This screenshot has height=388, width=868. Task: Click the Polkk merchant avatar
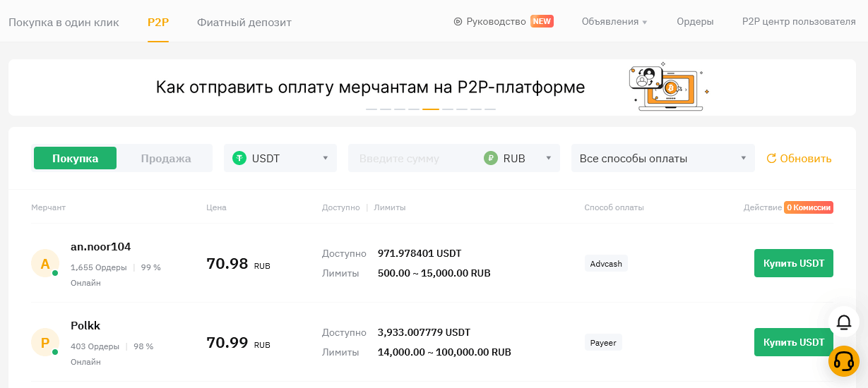click(x=45, y=343)
